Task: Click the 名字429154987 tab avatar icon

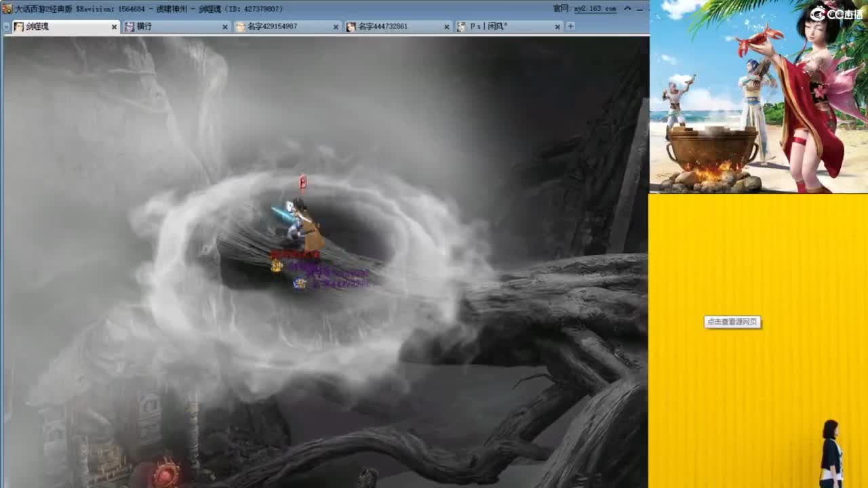Action: pos(241,27)
